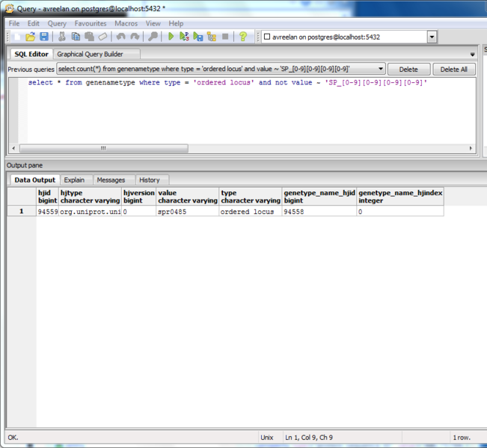Open the View menu
The width and height of the screenshot is (487, 448).
coord(153,24)
